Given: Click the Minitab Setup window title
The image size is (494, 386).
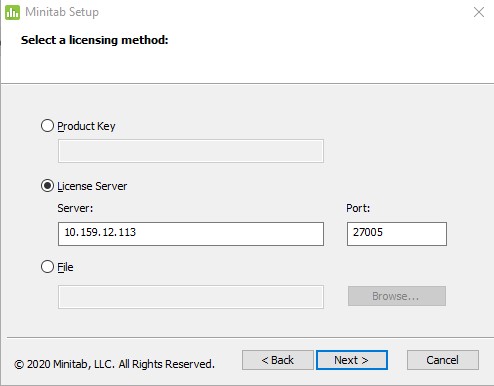Looking at the screenshot, I should click(62, 12).
